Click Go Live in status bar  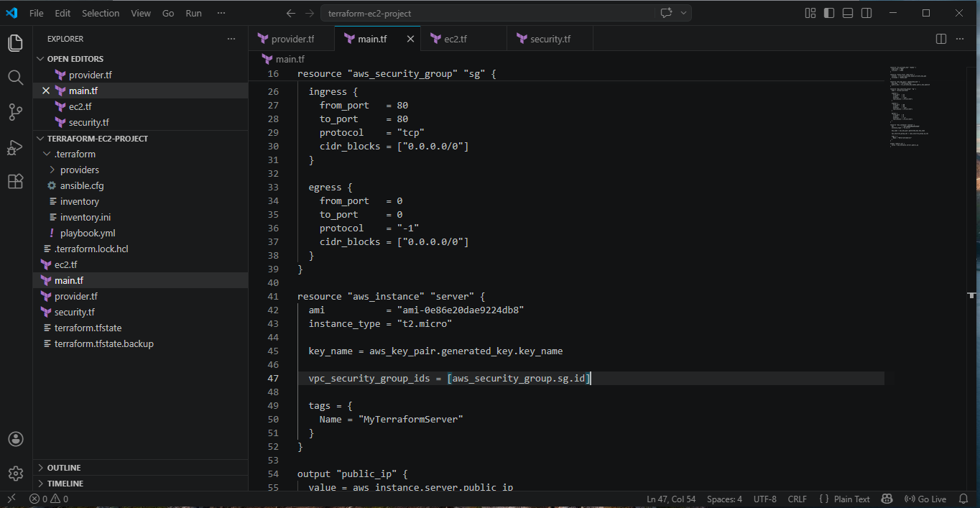[x=925, y=499]
